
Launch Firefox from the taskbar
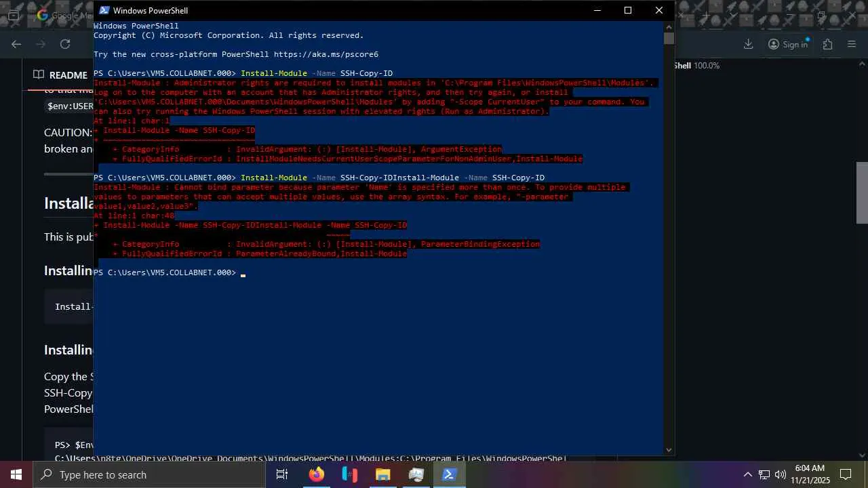(x=317, y=474)
